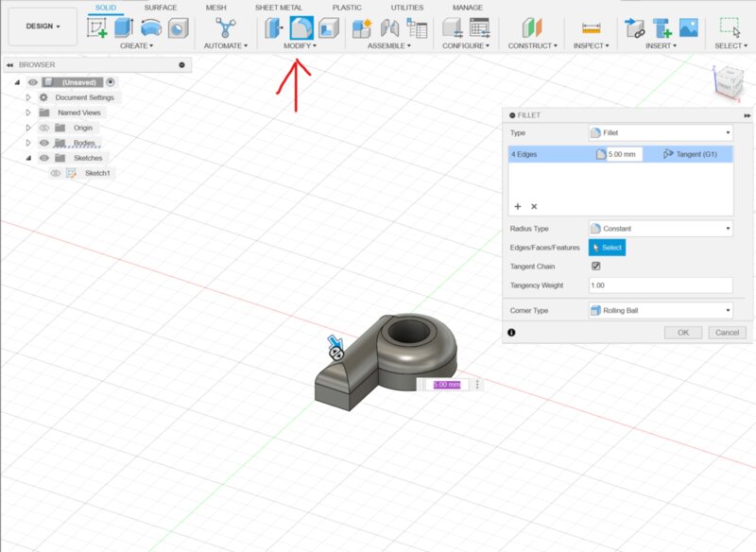This screenshot has height=552, width=756.
Task: Click the activate radio button beside Unsaved
Action: point(111,82)
